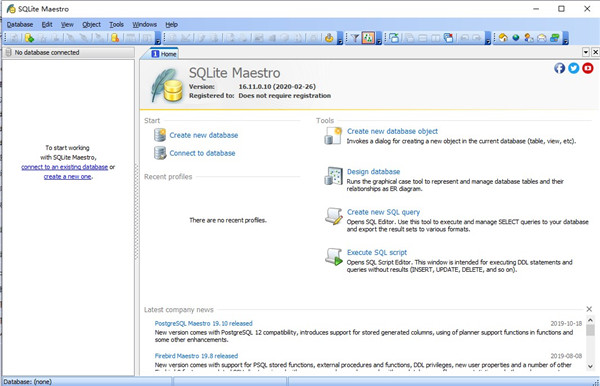Click the Connect to database link
Image resolution: width=600 pixels, height=386 pixels.
202,153
